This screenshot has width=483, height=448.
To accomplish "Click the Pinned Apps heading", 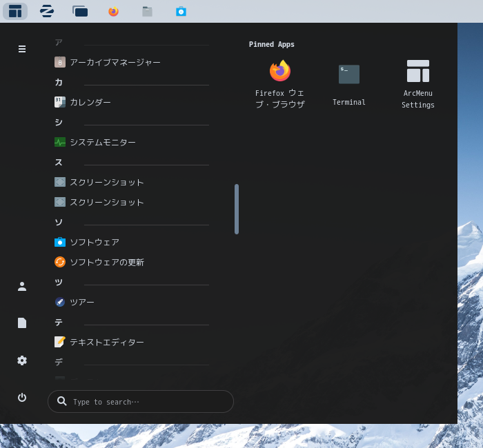I will click(x=271, y=44).
